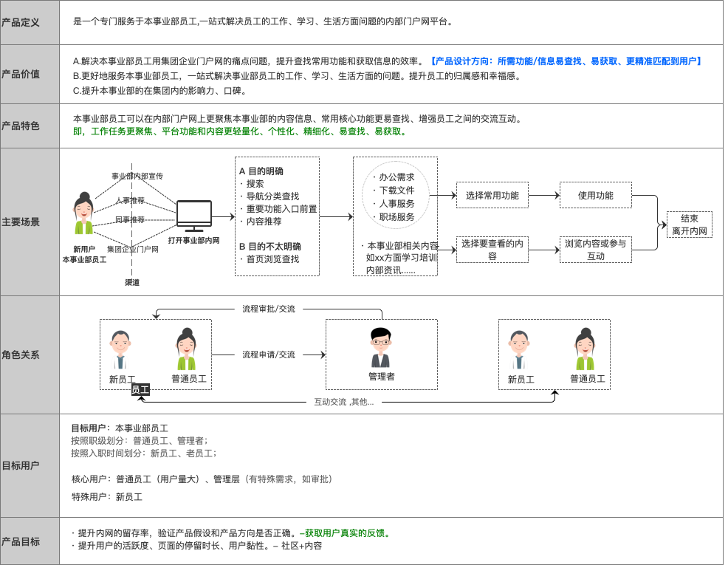728x565 pixels.
Task: Click the 产品定义 row header
Action: (30, 22)
